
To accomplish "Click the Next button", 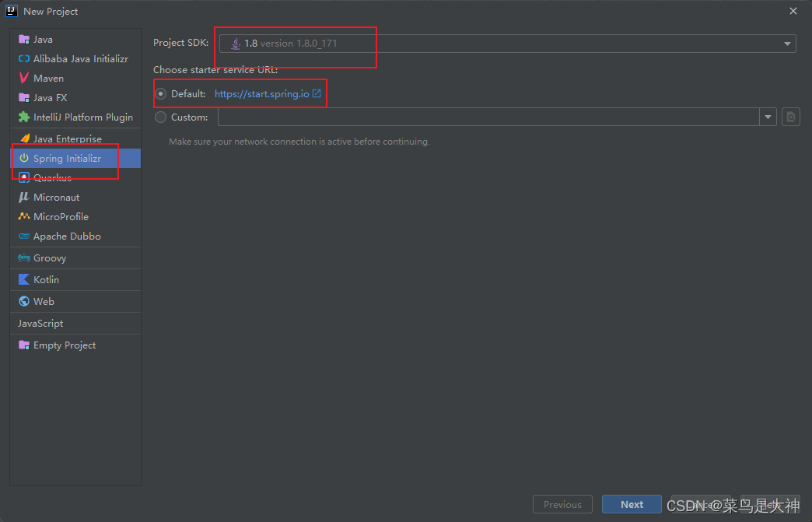I will pyautogui.click(x=632, y=504).
